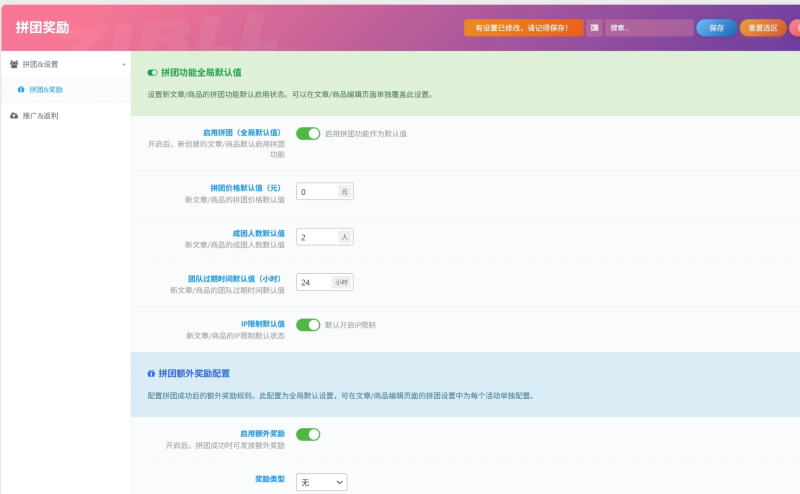
Task: Click the blue 保存 button
Action: point(716,28)
